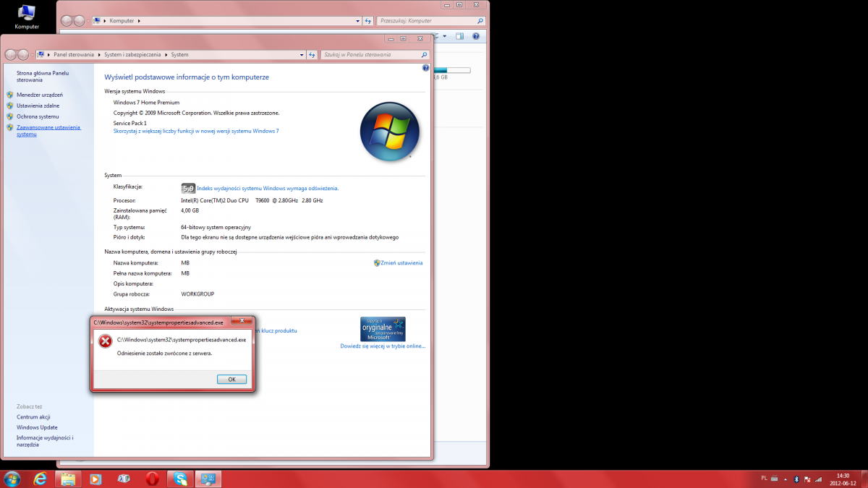Click the genuine Microsoft software badge

[x=383, y=329]
